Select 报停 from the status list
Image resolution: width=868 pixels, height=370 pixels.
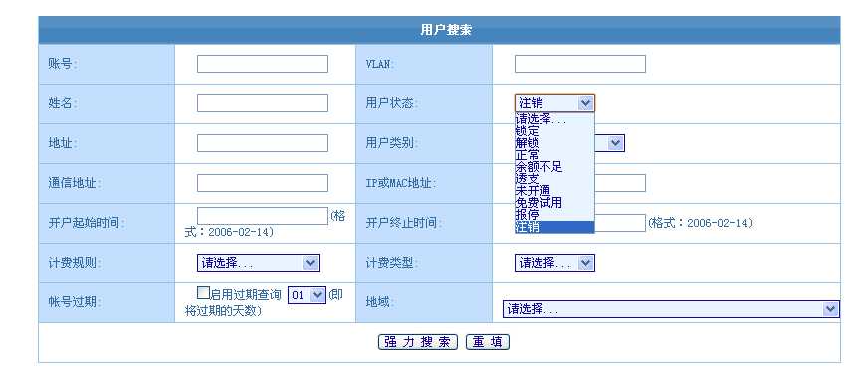(554, 214)
